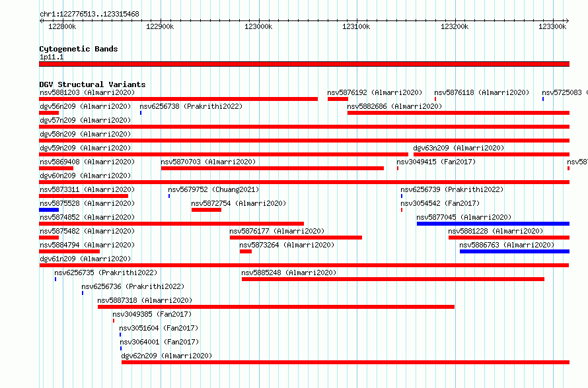Open nsv3054542 (Fan2017) variant
The height and width of the screenshot is (388, 588).
440,203
